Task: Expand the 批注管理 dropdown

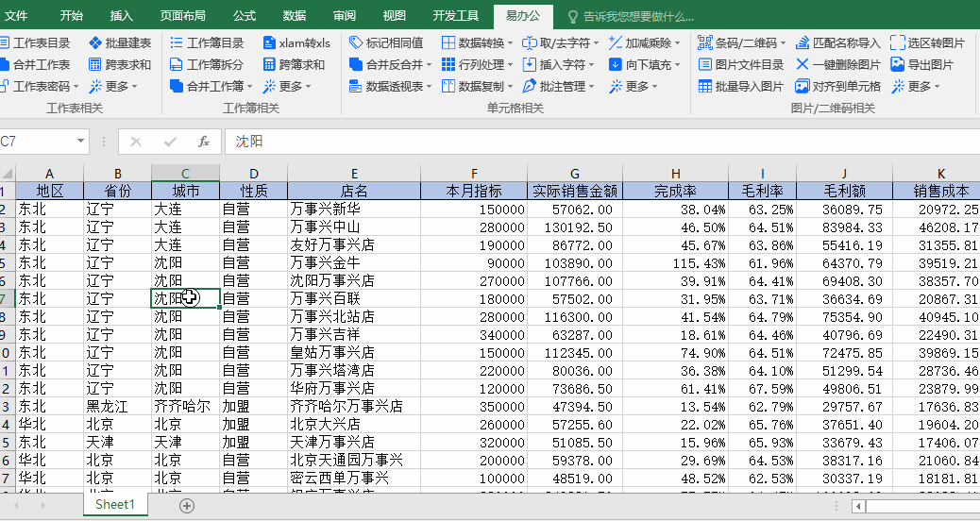Action: [591, 86]
